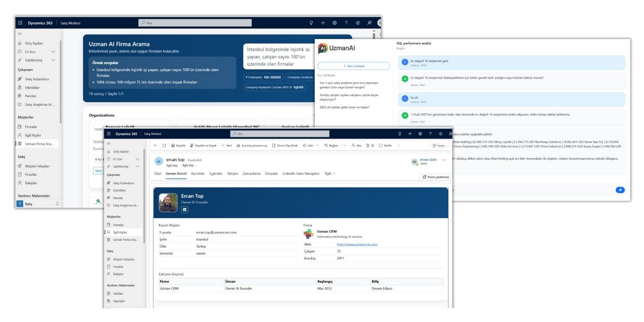Image resolution: width=644 pixels, height=322 pixels.
Task: Click the Kaydet save icon in the toolbar
Action: point(173,146)
